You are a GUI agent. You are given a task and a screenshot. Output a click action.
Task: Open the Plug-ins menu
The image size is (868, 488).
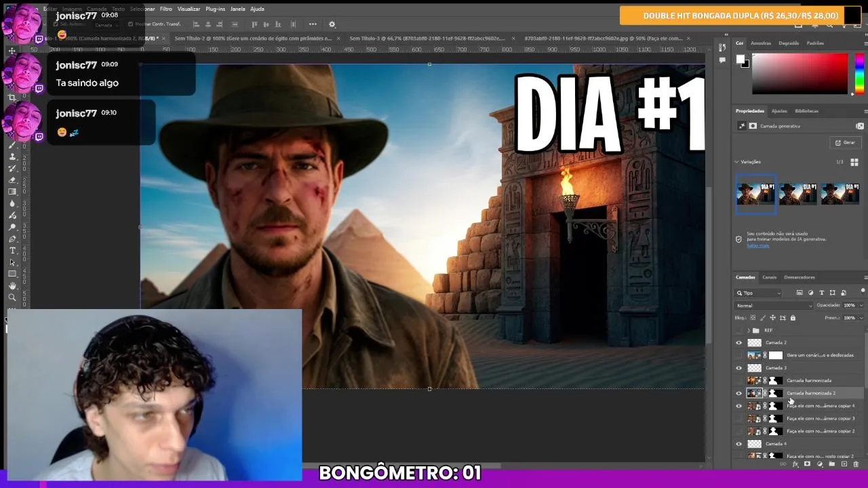[x=215, y=9]
